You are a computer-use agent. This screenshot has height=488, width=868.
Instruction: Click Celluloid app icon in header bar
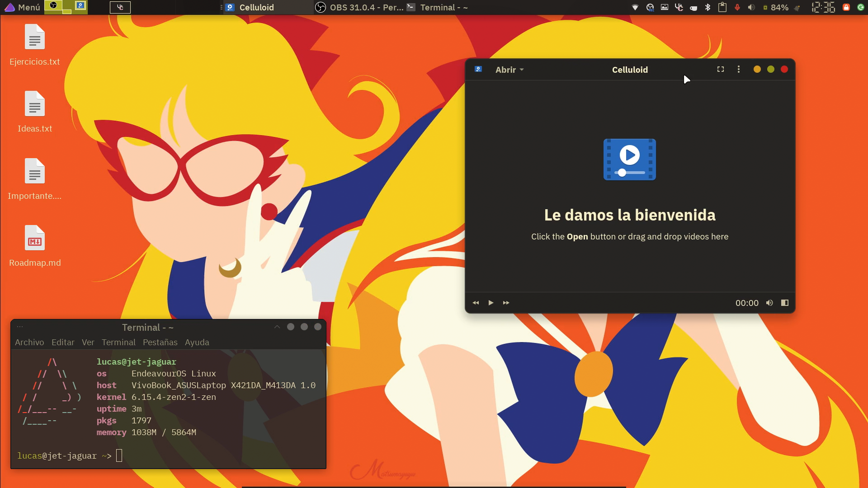point(478,69)
